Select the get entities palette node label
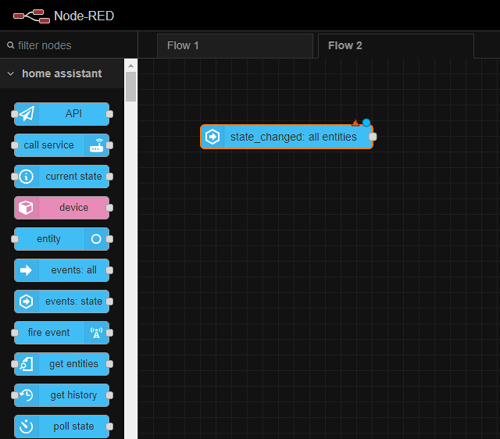Screen dimensions: 500x439 (74, 364)
